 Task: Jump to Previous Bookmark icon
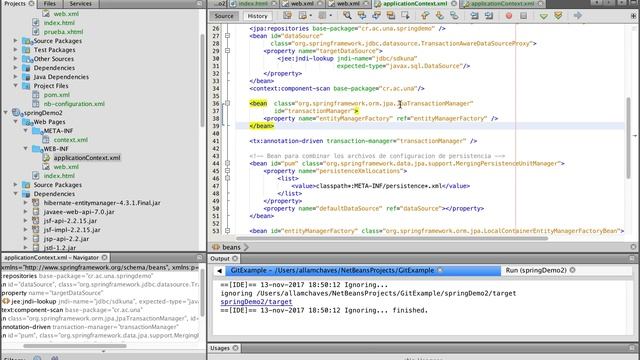[425, 16]
